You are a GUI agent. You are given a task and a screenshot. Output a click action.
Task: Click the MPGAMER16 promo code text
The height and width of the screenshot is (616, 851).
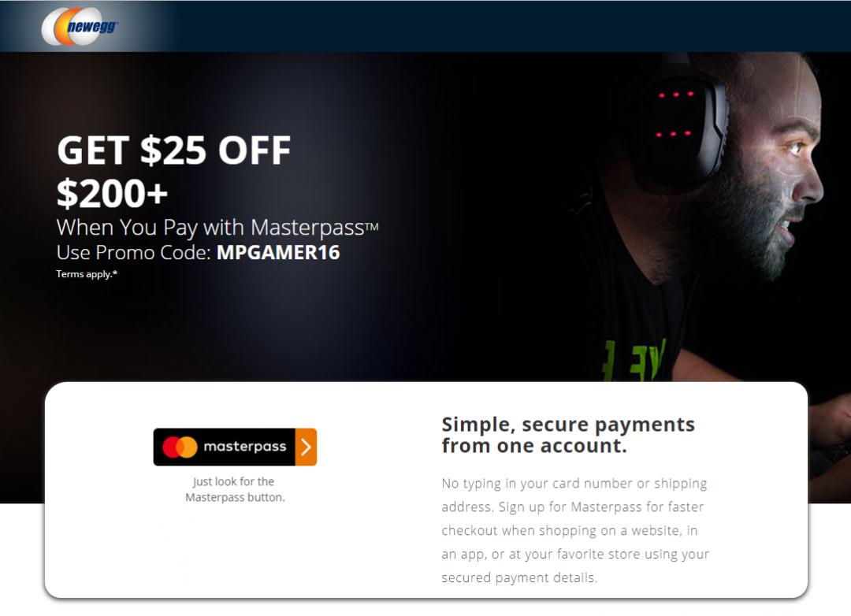[278, 252]
